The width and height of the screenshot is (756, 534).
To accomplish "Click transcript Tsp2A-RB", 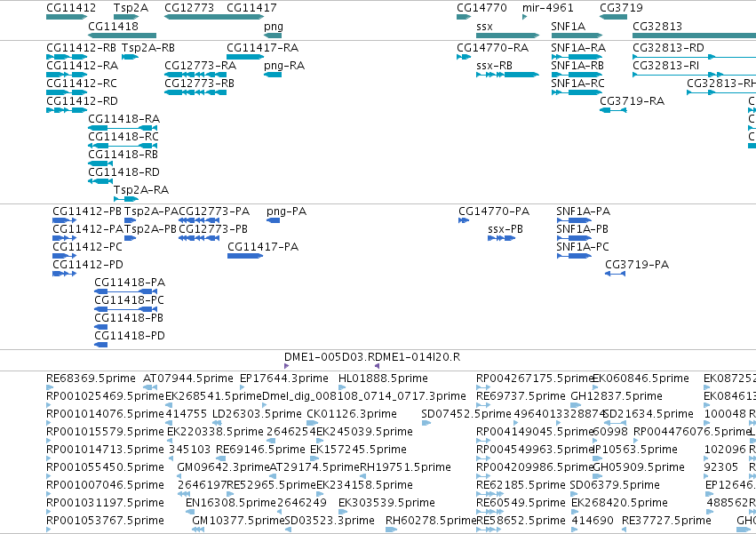I will point(131,57).
